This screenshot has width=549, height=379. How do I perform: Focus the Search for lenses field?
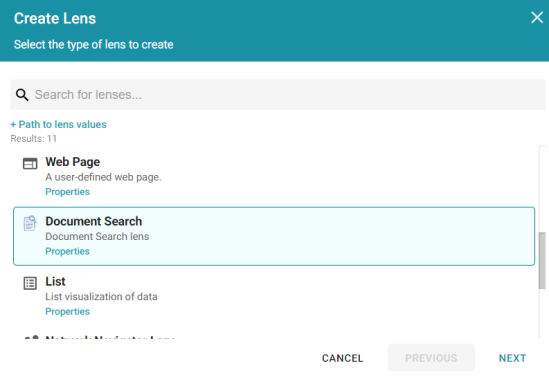click(277, 95)
